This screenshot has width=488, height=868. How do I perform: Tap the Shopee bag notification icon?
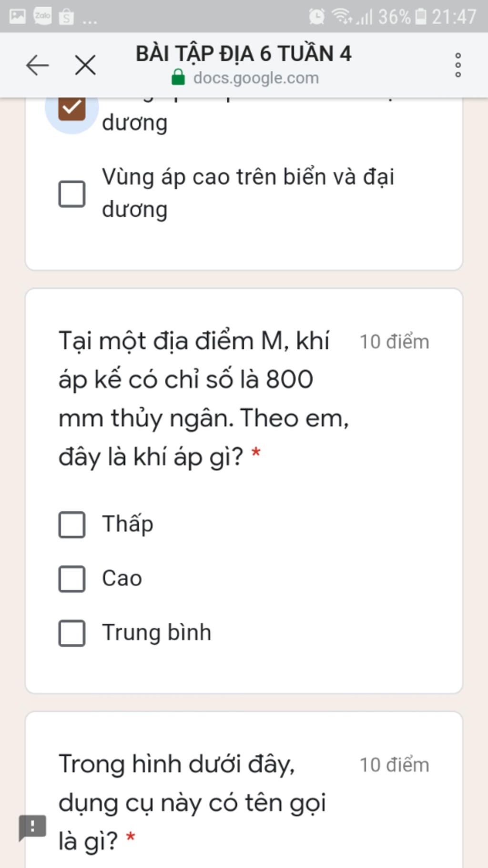(x=66, y=17)
